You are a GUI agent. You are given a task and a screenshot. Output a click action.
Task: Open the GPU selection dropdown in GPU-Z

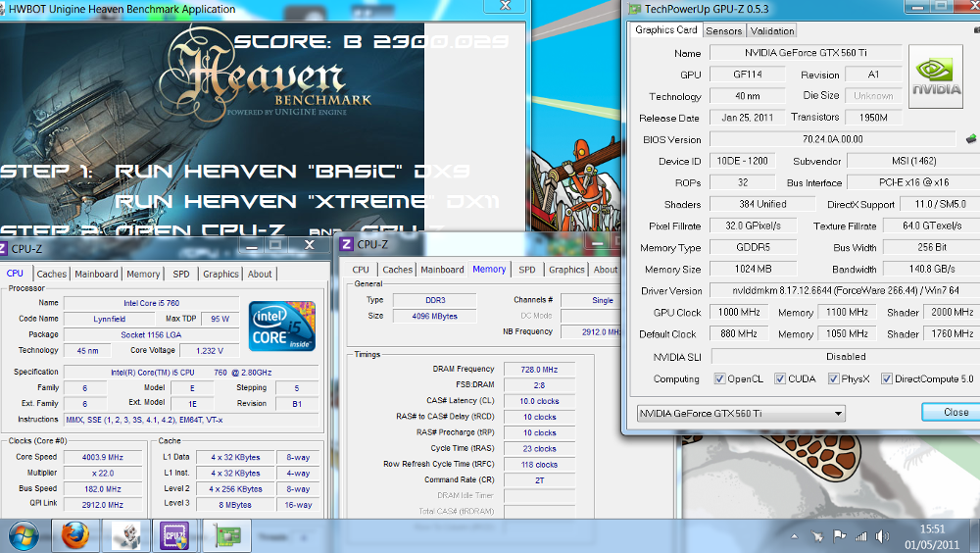741,413
